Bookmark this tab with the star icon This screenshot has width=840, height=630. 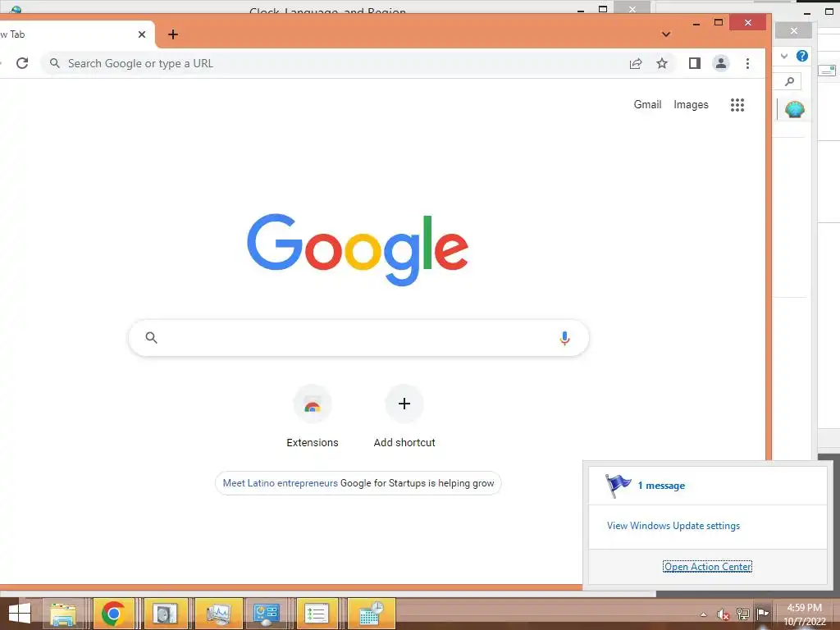(662, 63)
